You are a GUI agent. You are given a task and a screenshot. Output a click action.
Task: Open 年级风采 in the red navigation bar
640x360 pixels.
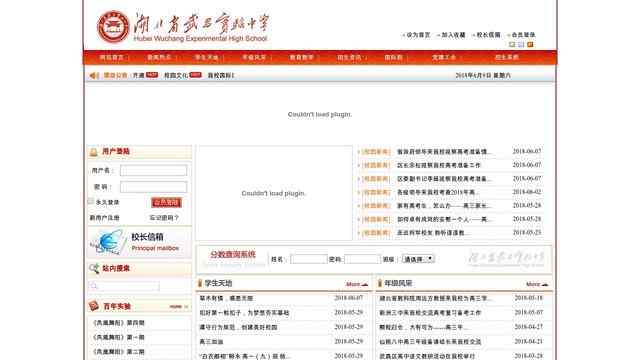pos(254,58)
